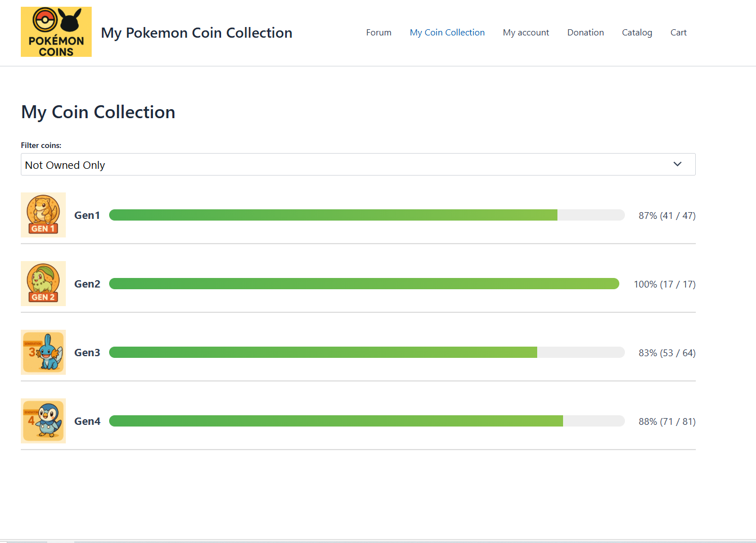Go to the Forum page
Image resolution: width=756 pixels, height=543 pixels.
tap(379, 33)
